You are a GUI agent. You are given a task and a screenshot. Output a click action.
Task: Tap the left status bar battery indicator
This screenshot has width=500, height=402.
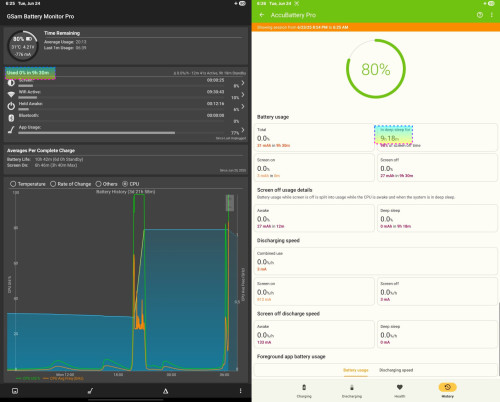242,3
